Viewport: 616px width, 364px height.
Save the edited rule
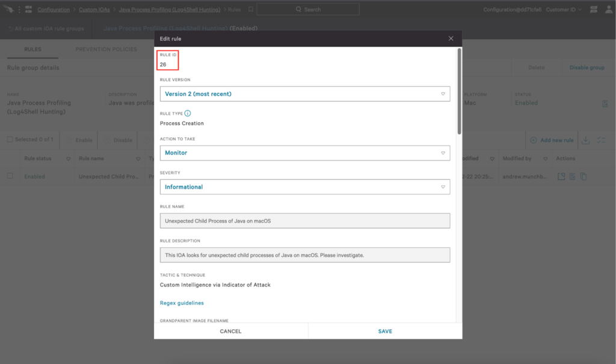click(384, 330)
